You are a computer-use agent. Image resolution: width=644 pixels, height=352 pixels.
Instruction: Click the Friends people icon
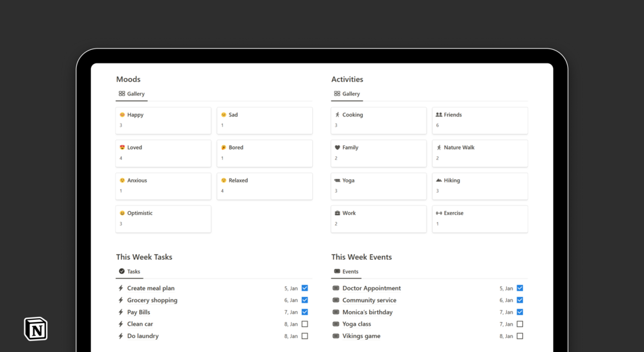pyautogui.click(x=439, y=115)
